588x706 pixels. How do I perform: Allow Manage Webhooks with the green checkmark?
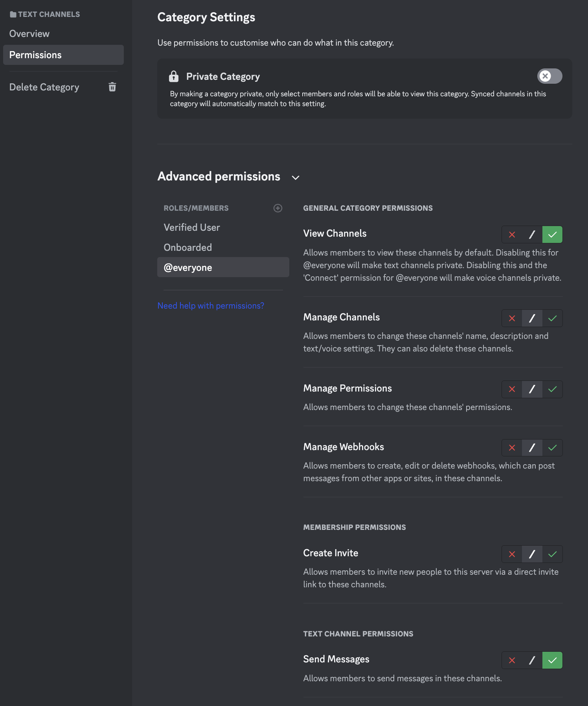pyautogui.click(x=552, y=448)
